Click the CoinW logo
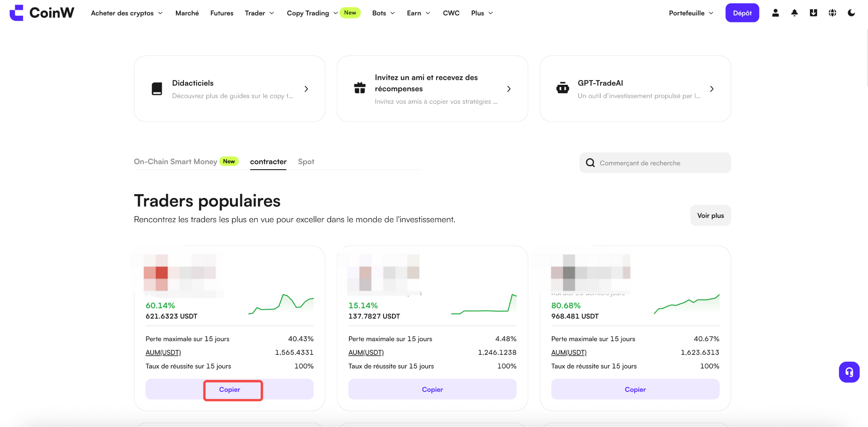 point(42,13)
